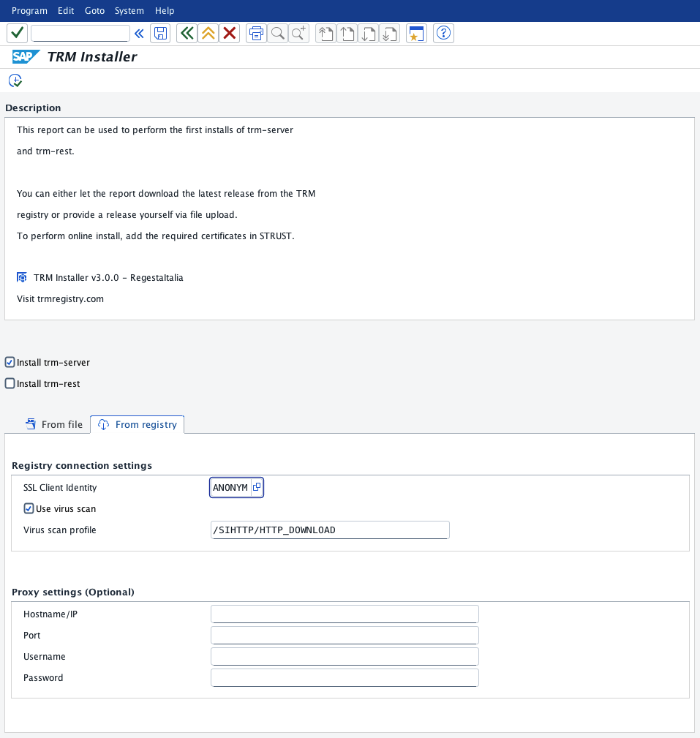Click the SSL Client Identity ANONYM field

230,487
